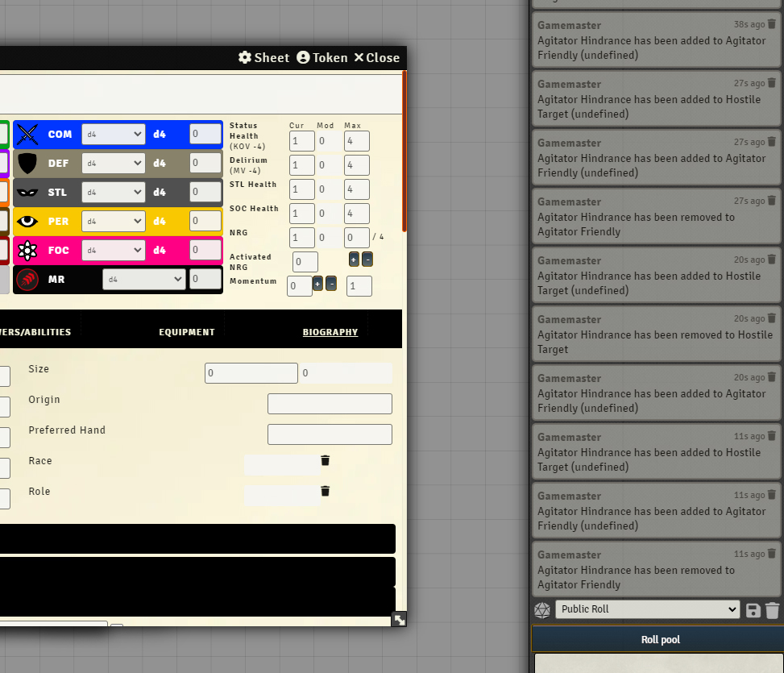Image resolution: width=784 pixels, height=673 pixels.
Task: Click the shield DEF icon
Action: tap(28, 164)
